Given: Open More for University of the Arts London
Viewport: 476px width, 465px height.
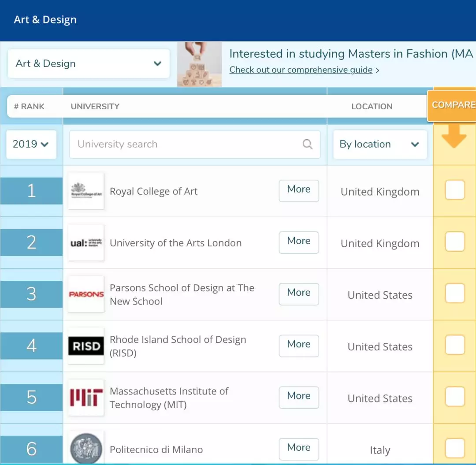Looking at the screenshot, I should click(299, 242).
